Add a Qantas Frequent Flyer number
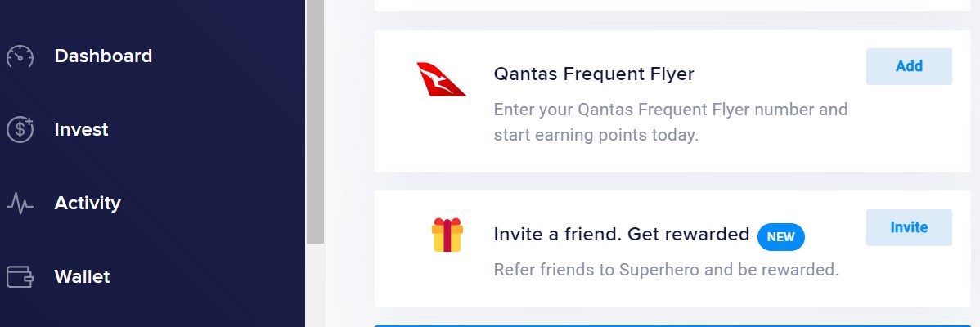 [x=909, y=66]
